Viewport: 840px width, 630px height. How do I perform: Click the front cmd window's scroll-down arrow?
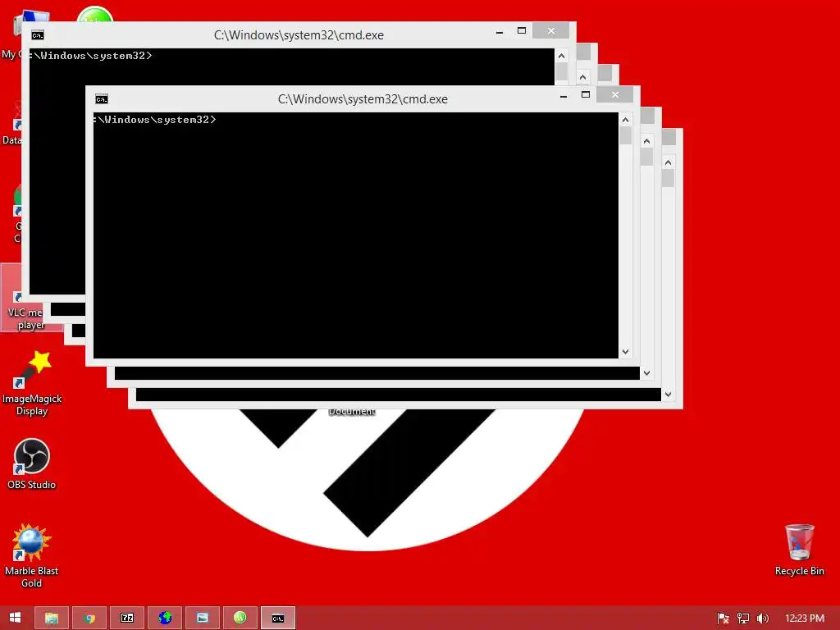pyautogui.click(x=625, y=351)
